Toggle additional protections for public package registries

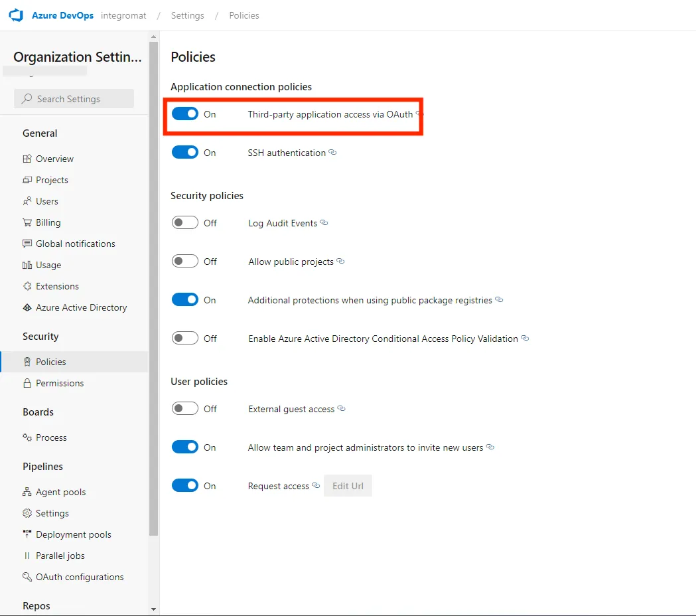(185, 300)
